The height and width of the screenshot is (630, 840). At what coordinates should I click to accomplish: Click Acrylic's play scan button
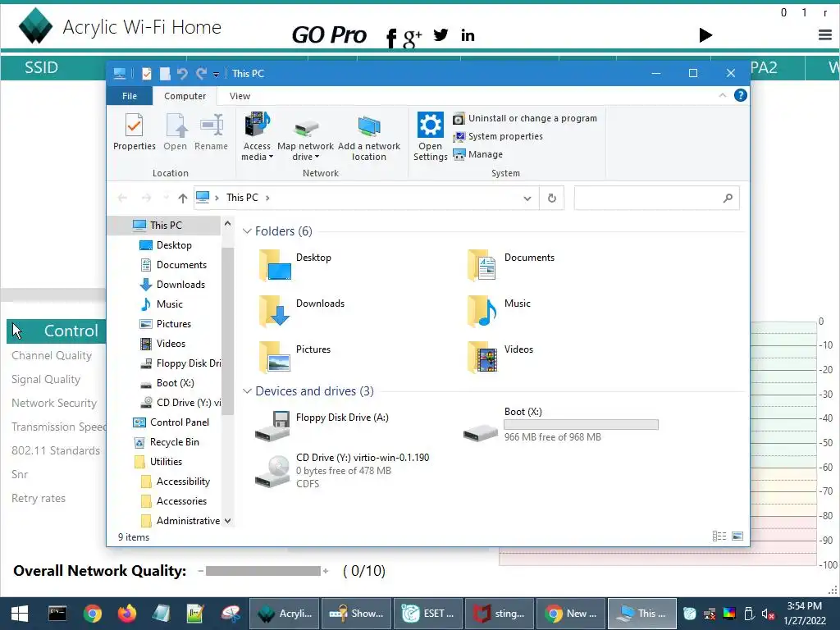point(705,35)
